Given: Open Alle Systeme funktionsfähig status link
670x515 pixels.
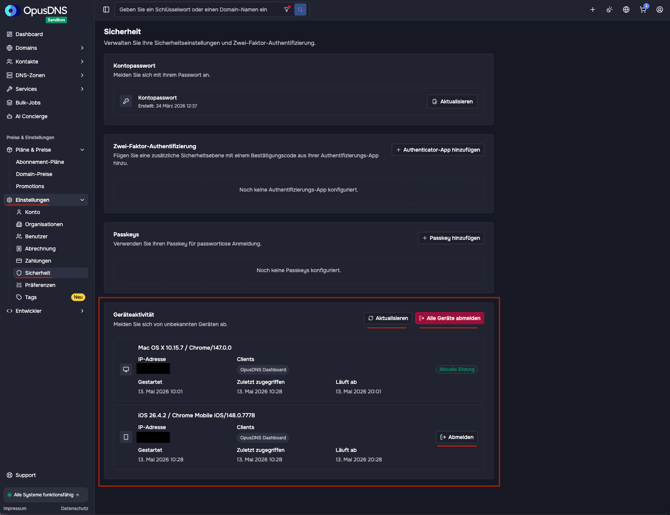Looking at the screenshot, I should pyautogui.click(x=45, y=495).
